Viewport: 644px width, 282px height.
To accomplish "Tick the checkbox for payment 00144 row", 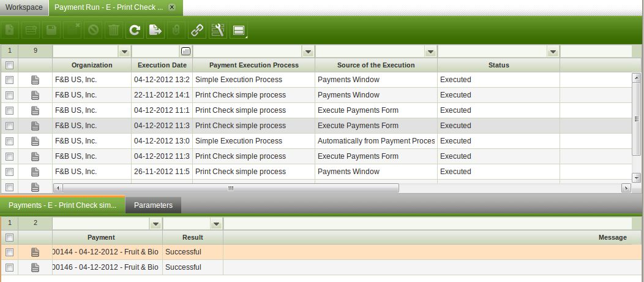I will point(9,252).
